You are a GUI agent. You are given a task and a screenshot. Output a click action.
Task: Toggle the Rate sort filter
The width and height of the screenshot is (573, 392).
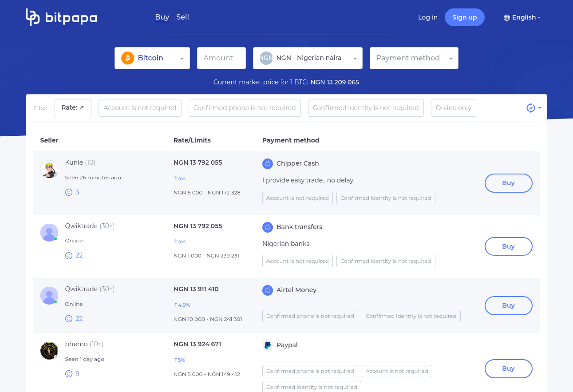[73, 108]
